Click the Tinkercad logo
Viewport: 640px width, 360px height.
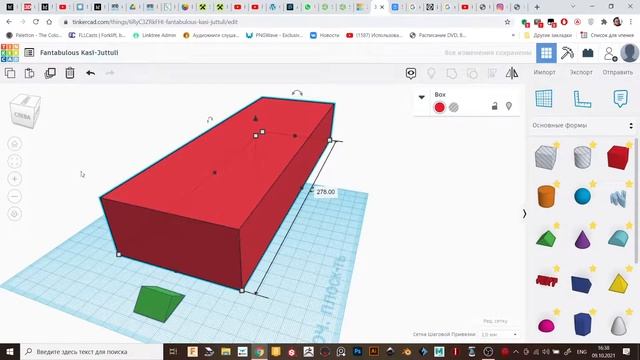tap(10, 53)
